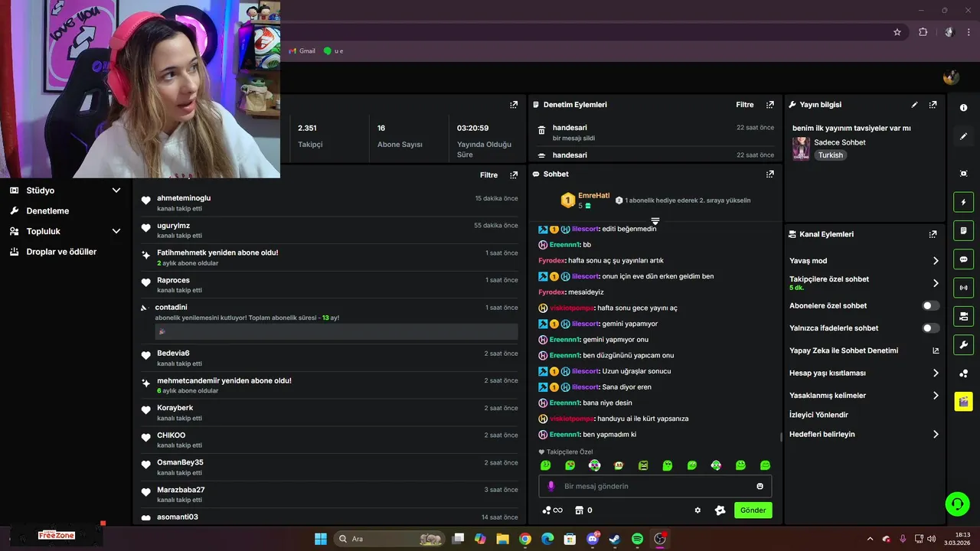
Task: Select the first green emote under Takipçilere Özel
Action: pos(546,465)
